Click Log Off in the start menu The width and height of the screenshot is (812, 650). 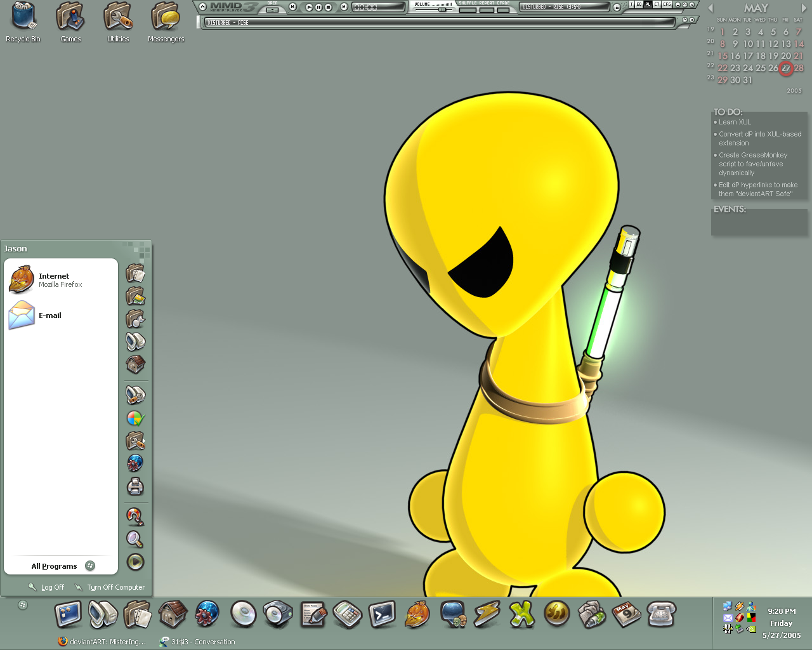coord(46,587)
